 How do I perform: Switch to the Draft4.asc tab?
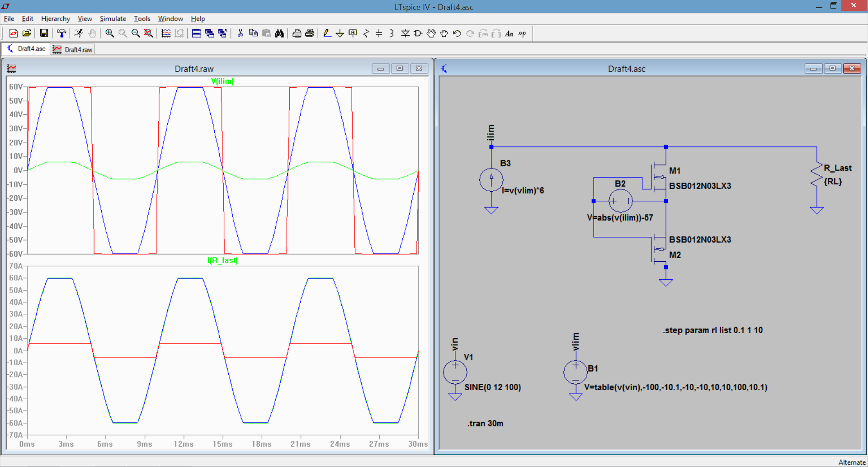click(x=26, y=49)
